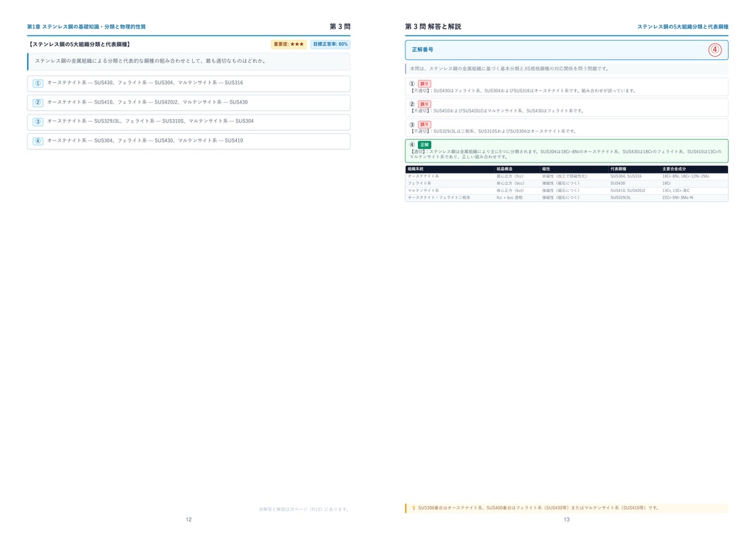Click the footnote ※解答と解説は次ページ（P.13）にあります
Screen dimensions: 756x535
click(304, 509)
